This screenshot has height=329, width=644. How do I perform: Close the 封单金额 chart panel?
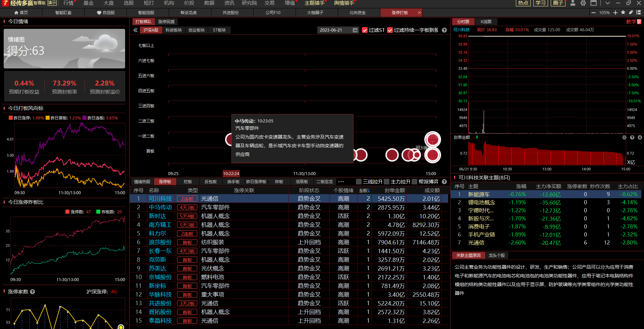640,137
